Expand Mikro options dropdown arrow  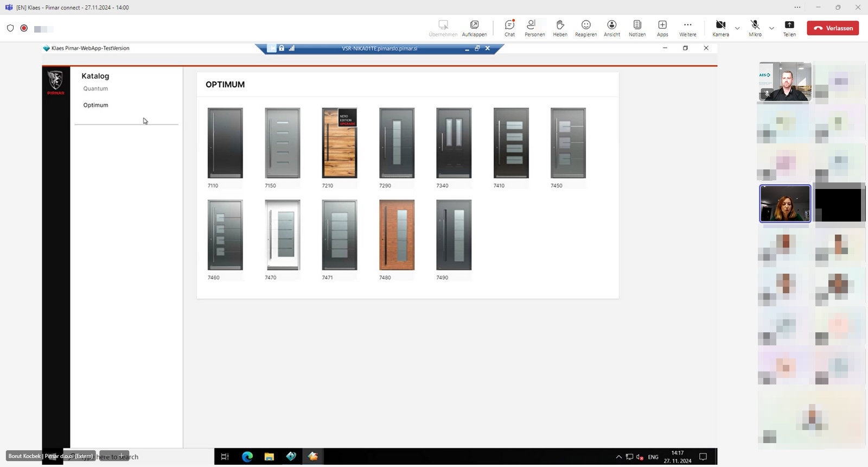click(x=771, y=28)
